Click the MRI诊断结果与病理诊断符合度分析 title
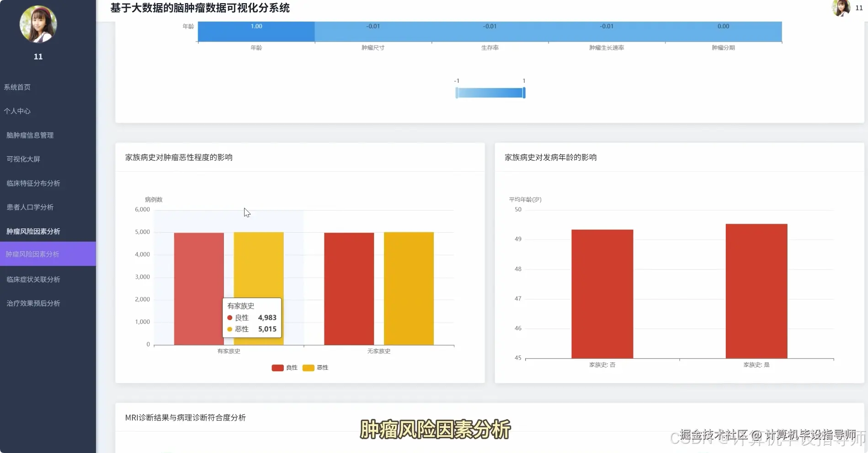 pyautogui.click(x=186, y=418)
